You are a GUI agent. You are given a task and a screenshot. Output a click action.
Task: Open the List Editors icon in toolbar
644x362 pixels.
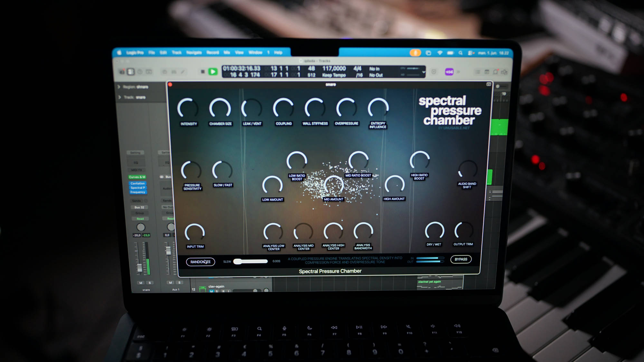[x=478, y=72]
